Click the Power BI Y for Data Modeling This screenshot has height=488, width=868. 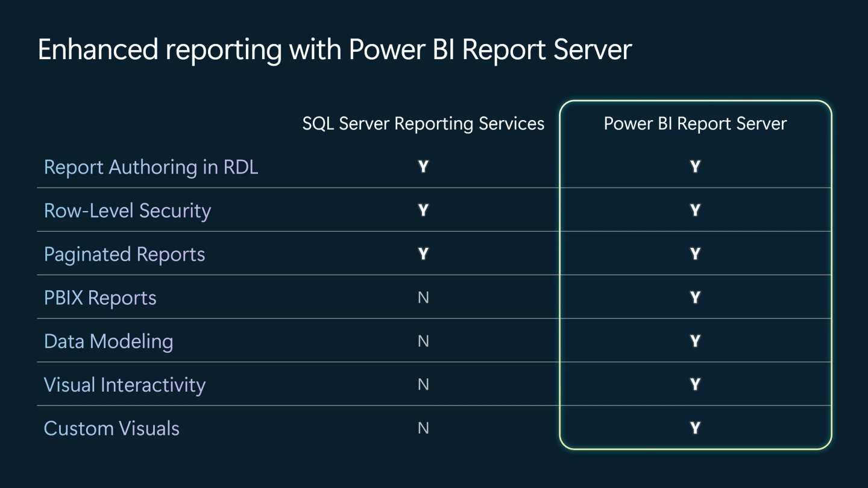695,341
